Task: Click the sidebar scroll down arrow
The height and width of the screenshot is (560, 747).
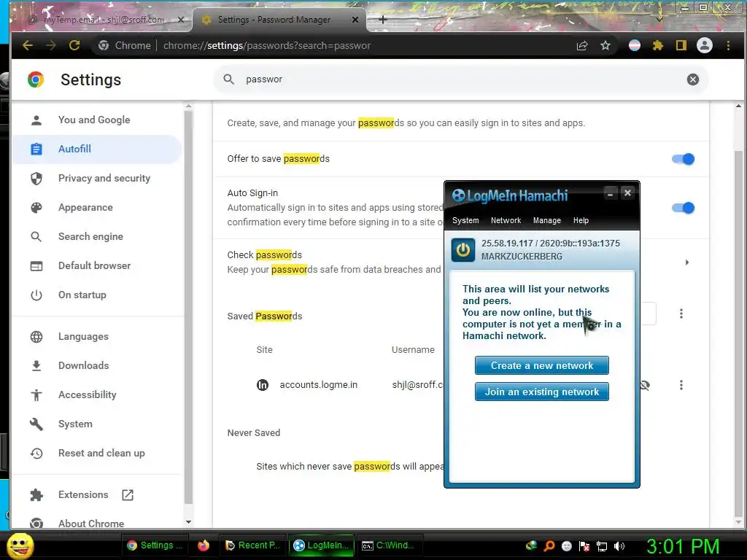Action: tap(188, 522)
